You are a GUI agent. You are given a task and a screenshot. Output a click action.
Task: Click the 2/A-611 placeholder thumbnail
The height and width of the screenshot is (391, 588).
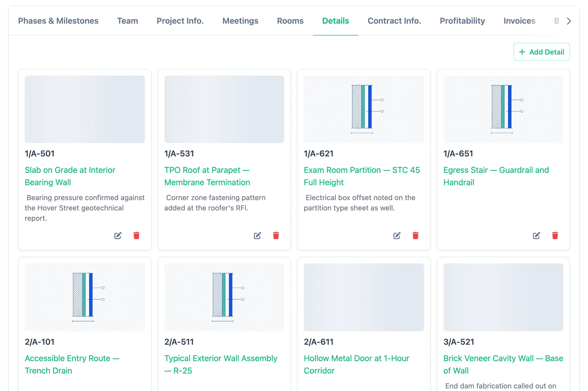[x=364, y=297]
